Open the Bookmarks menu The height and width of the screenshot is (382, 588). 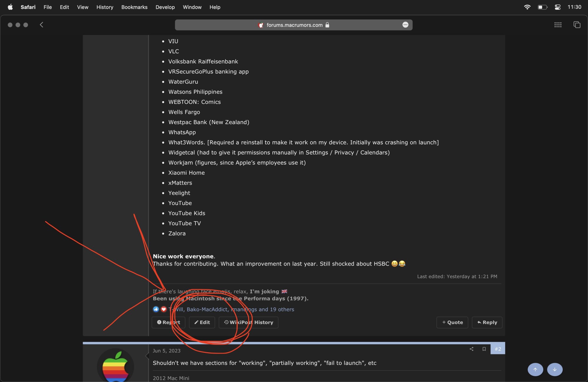(134, 7)
